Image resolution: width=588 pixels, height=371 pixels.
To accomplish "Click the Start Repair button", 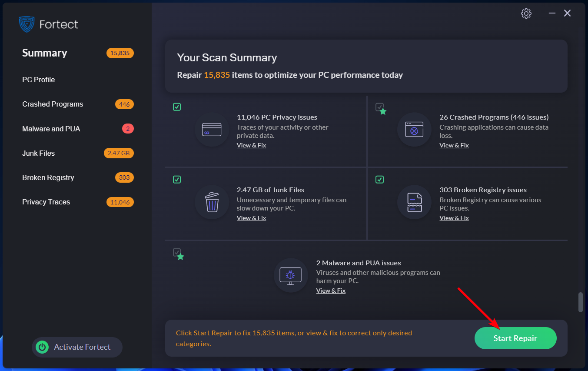I will [x=515, y=338].
